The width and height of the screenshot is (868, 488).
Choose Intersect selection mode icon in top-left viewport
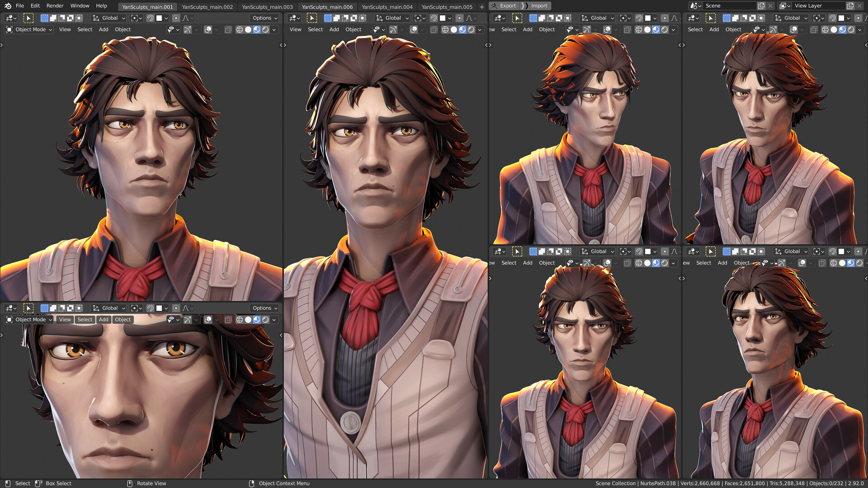(x=79, y=18)
